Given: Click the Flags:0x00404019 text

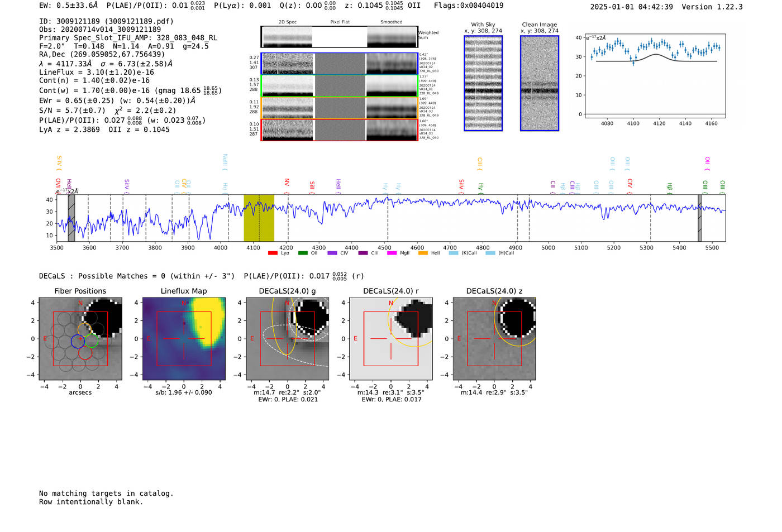Looking at the screenshot, I should pos(469,5).
